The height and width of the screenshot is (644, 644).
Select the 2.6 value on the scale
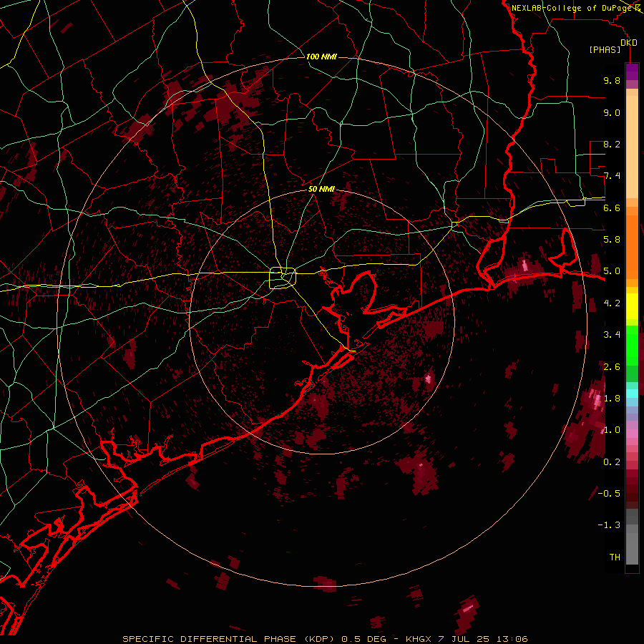tap(612, 367)
